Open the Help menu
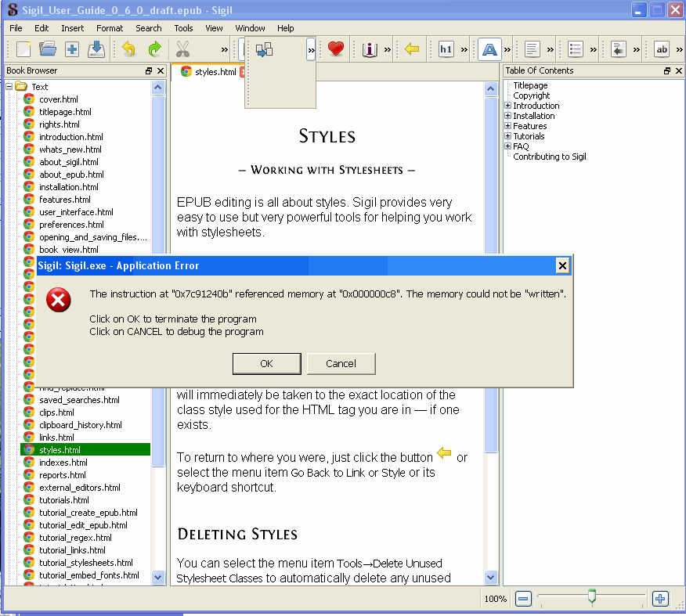Screen dimensions: 686x616 coord(286,28)
